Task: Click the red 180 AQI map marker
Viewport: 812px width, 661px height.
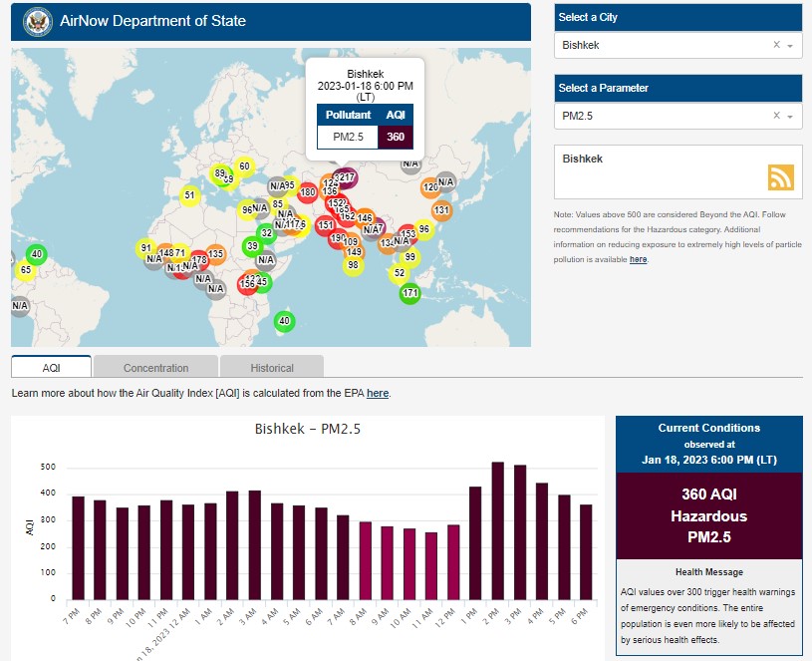Action: pos(308,192)
